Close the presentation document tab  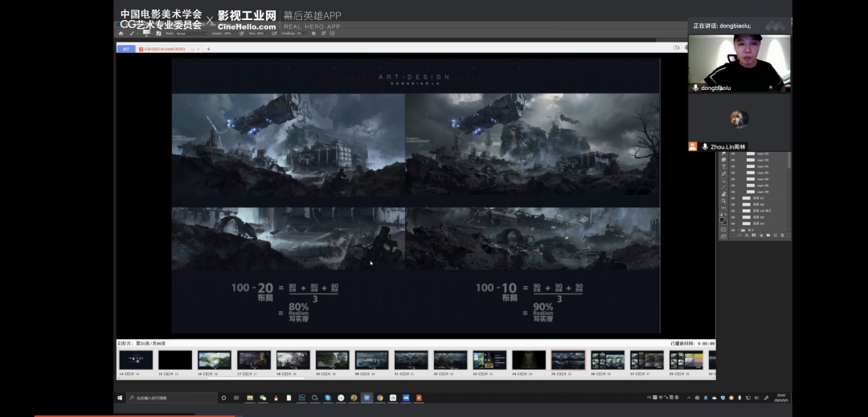199,49
